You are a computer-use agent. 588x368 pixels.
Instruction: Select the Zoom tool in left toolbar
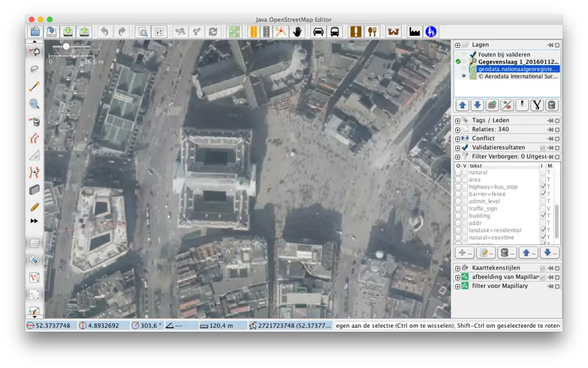point(34,104)
